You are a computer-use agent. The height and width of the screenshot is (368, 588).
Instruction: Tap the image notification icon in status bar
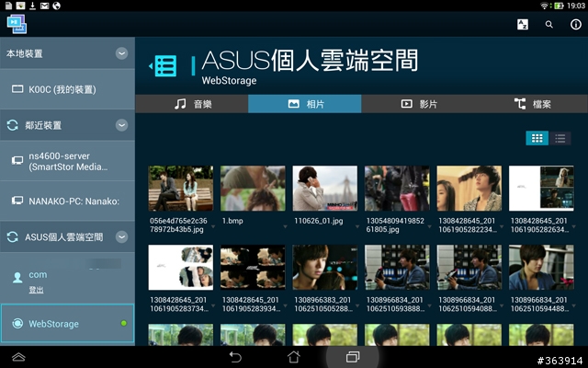20,6
